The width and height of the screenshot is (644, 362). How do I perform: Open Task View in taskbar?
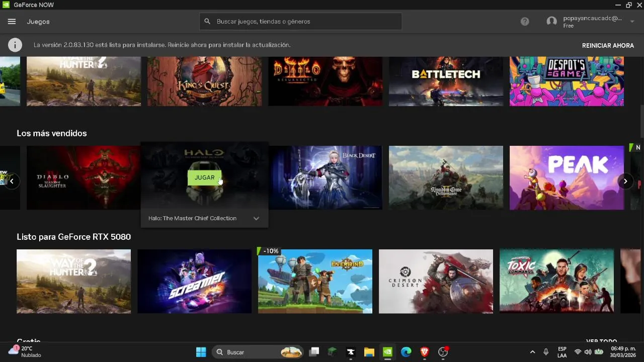(314, 352)
